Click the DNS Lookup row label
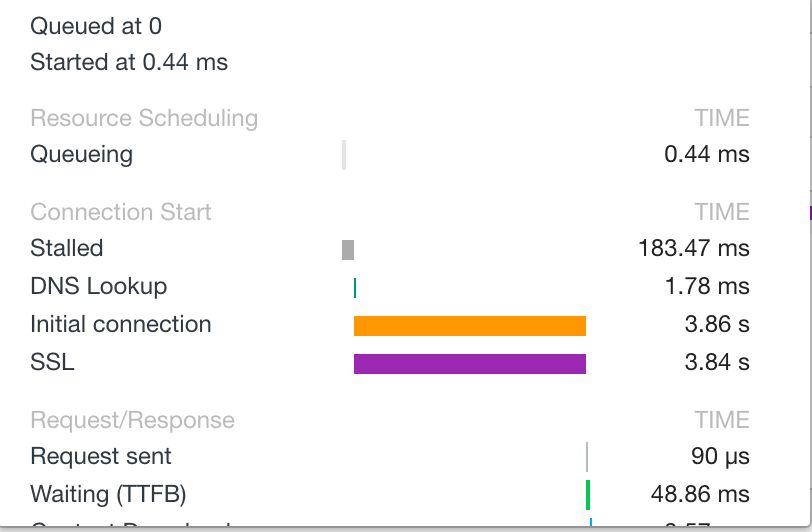Screen dimensions: 812x532 click(99, 286)
